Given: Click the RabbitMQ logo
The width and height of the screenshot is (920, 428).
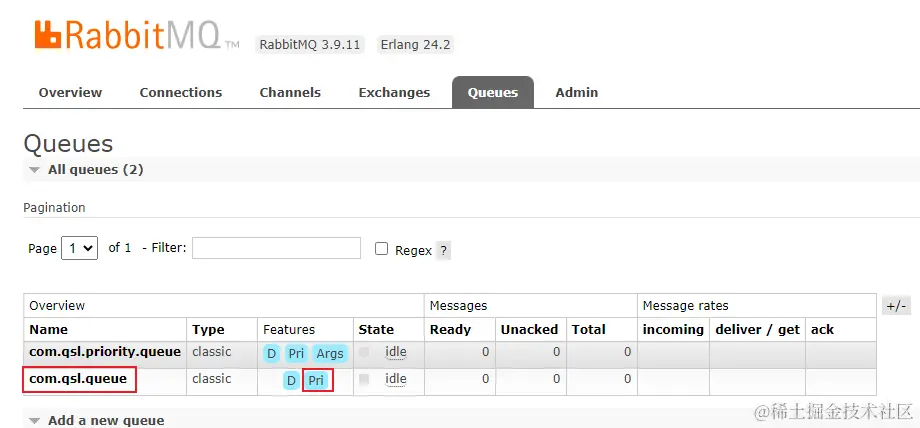Looking at the screenshot, I should tap(136, 36).
